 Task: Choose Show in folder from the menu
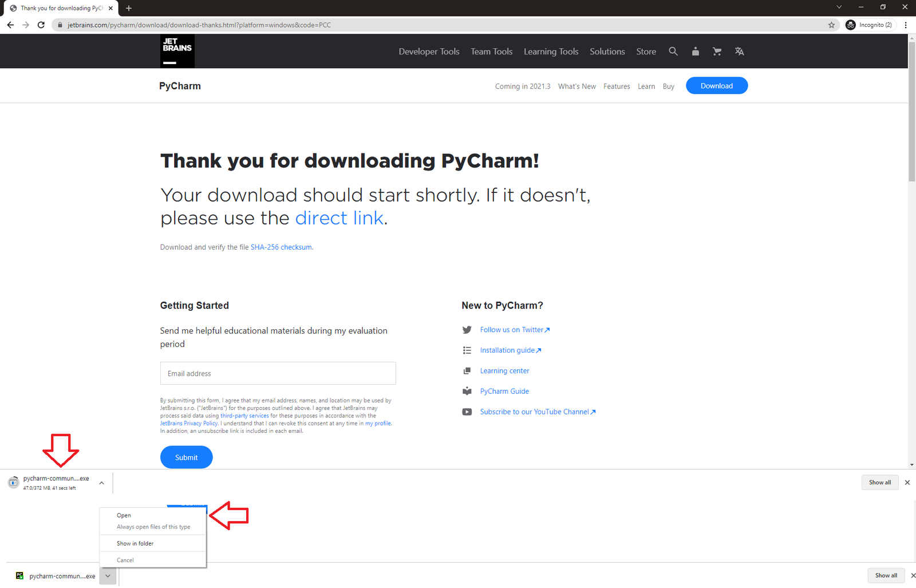(x=135, y=543)
